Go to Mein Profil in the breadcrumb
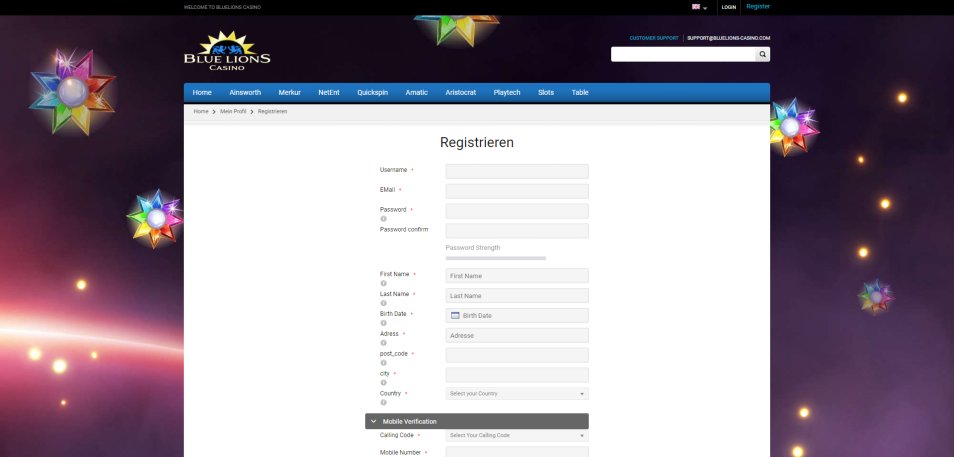The width and height of the screenshot is (954, 457). (233, 111)
